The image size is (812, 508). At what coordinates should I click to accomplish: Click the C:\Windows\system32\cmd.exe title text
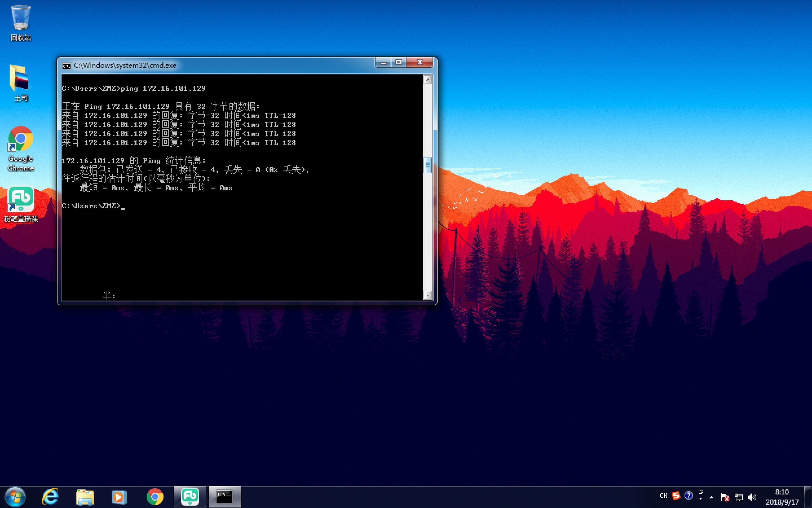point(125,65)
